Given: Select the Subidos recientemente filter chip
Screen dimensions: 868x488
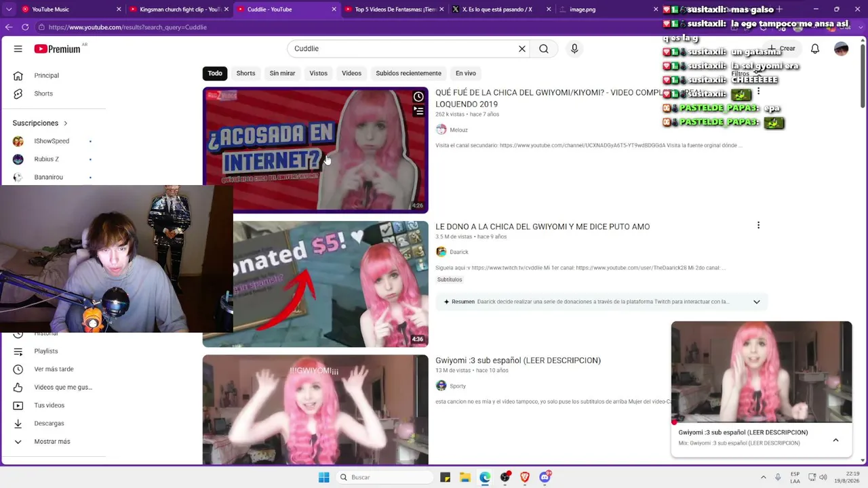Looking at the screenshot, I should [x=408, y=73].
